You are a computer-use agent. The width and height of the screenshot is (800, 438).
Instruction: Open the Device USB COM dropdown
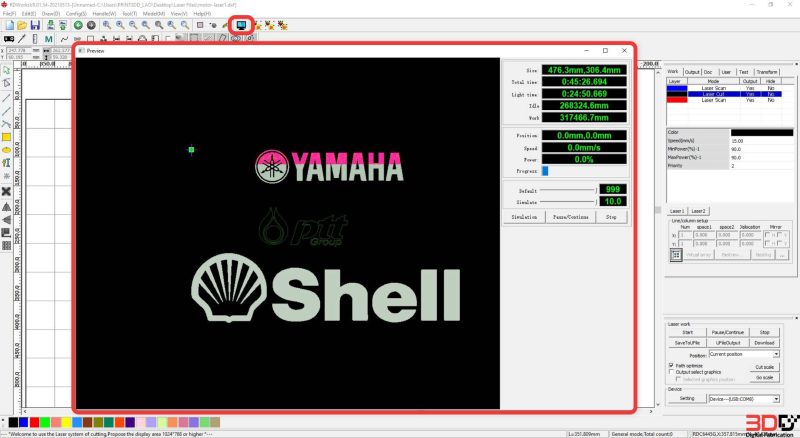744,399
